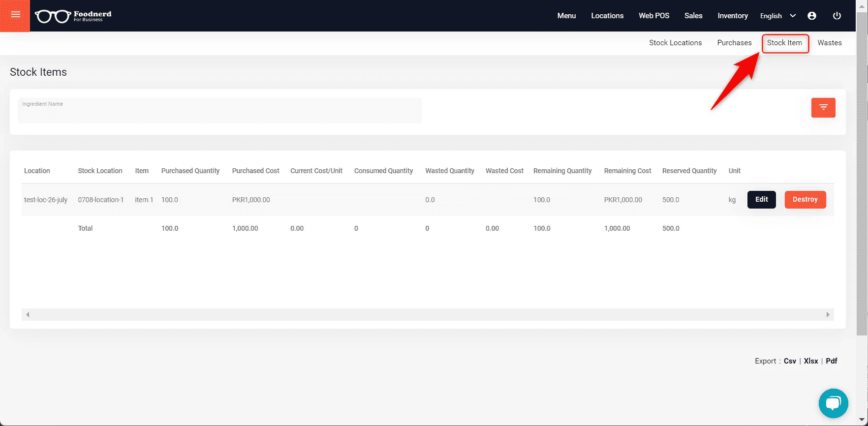Viewport: 868px width, 426px height.
Task: Click the kg unit cell
Action: point(732,200)
